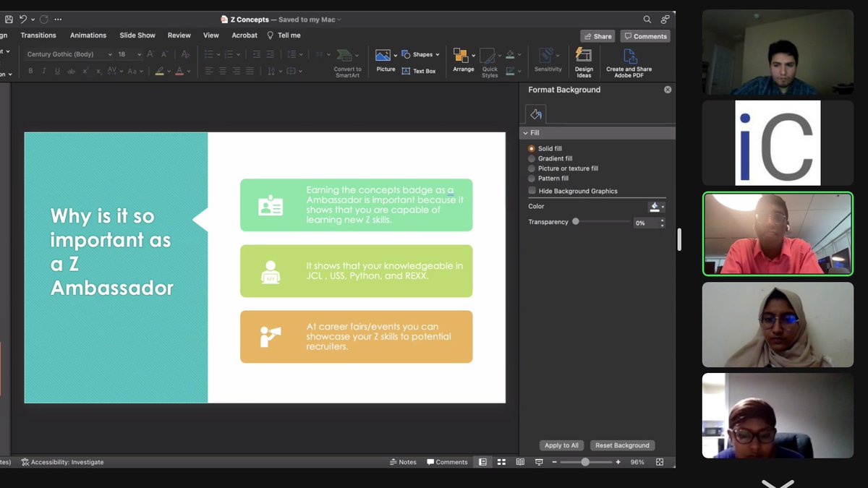Switch to Reading view

click(520, 462)
